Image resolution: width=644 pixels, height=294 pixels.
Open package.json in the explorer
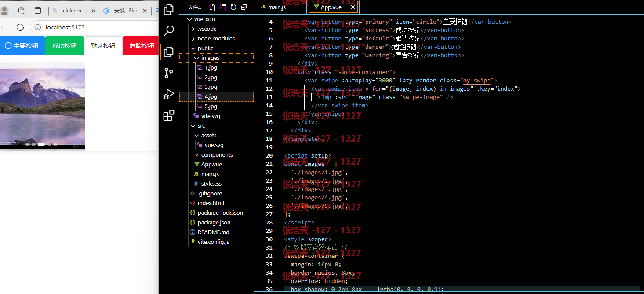click(214, 223)
